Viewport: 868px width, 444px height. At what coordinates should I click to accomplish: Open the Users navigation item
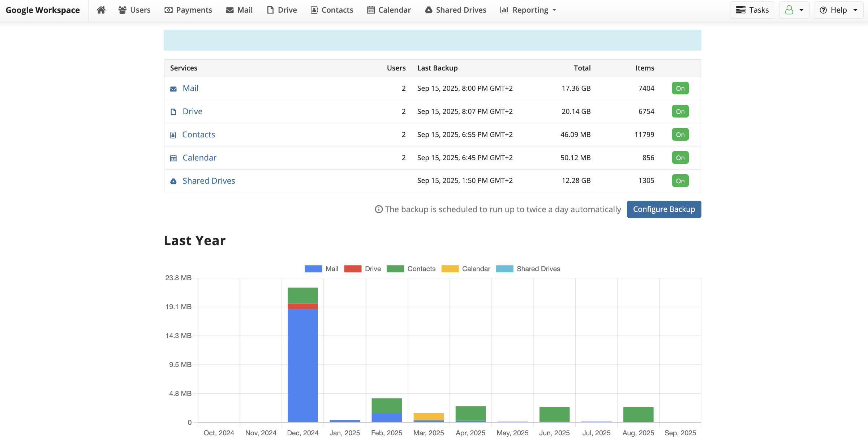click(x=134, y=10)
